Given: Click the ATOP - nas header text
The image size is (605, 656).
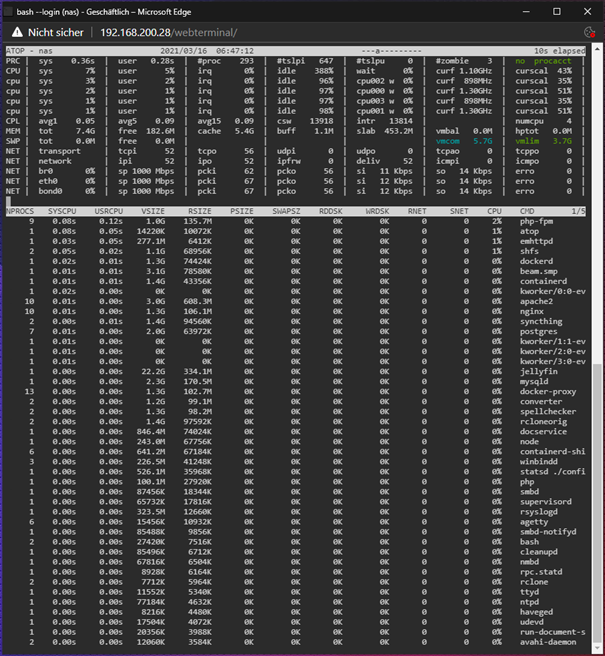Looking at the screenshot, I should pyautogui.click(x=29, y=51).
